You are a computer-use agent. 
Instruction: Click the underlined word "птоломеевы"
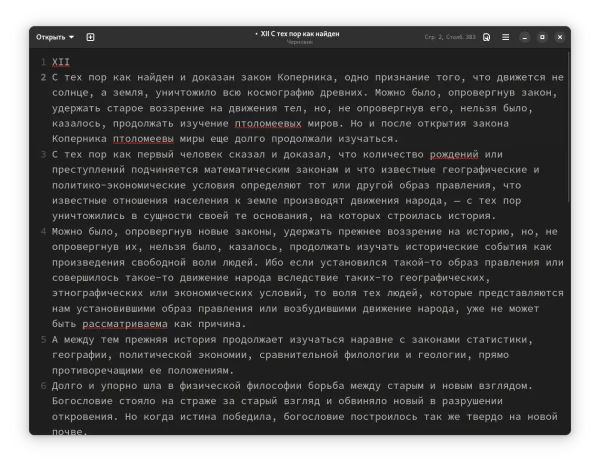[x=147, y=139]
